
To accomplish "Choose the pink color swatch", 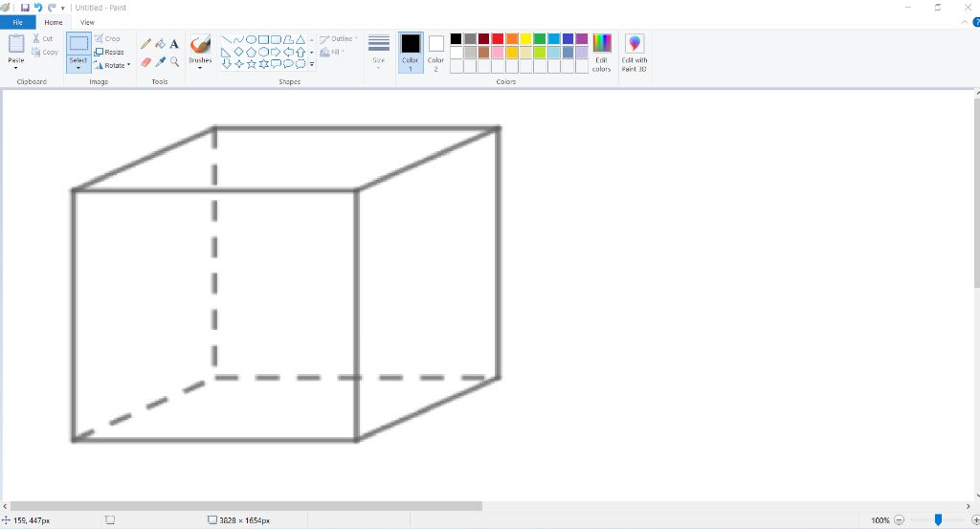I will click(498, 53).
